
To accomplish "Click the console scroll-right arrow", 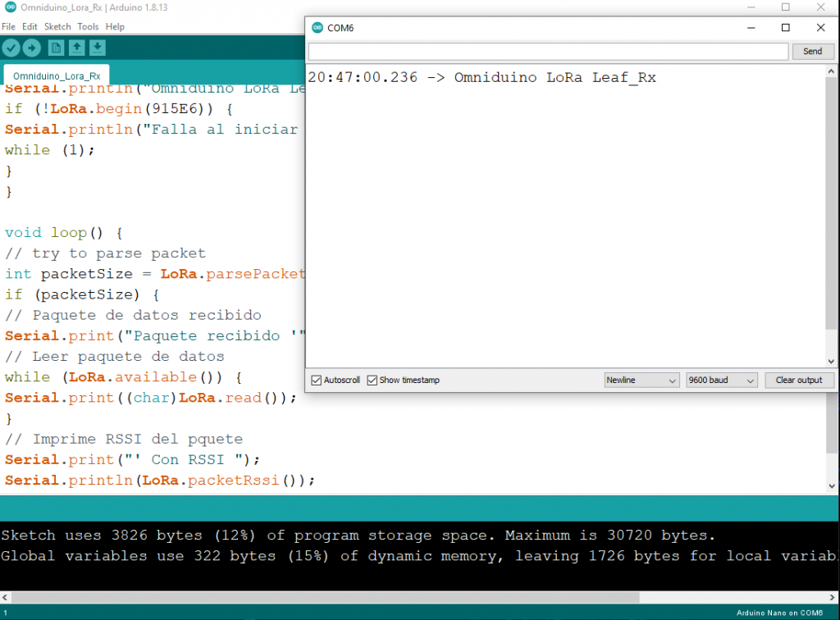I will pos(832,597).
